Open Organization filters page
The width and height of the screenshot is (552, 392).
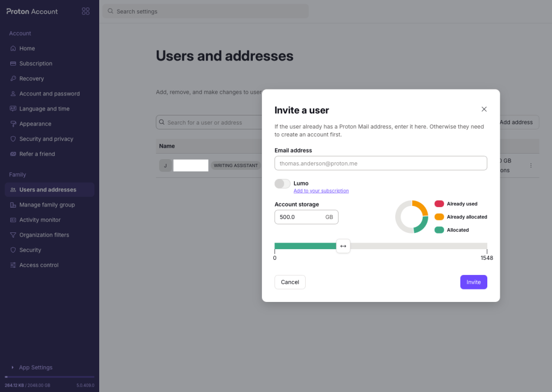coord(50,235)
